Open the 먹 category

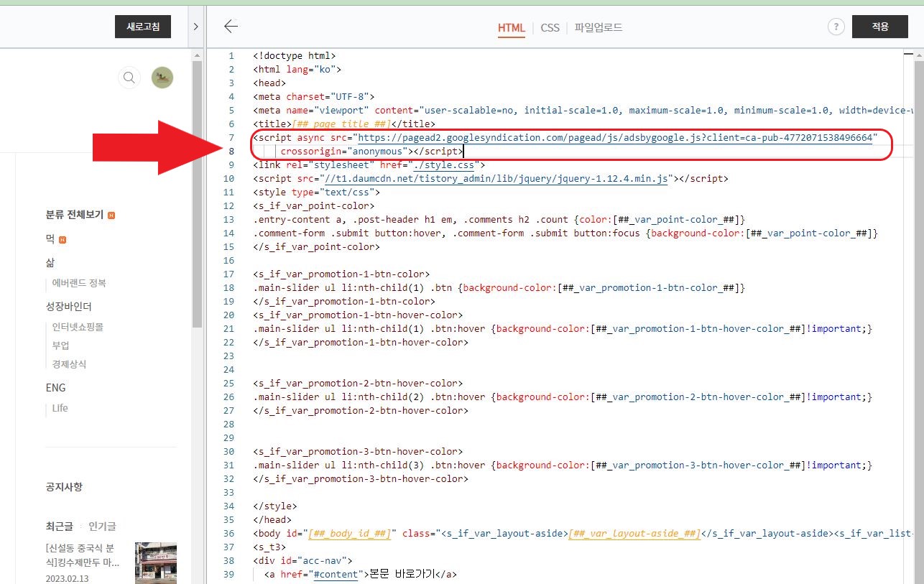(50, 238)
